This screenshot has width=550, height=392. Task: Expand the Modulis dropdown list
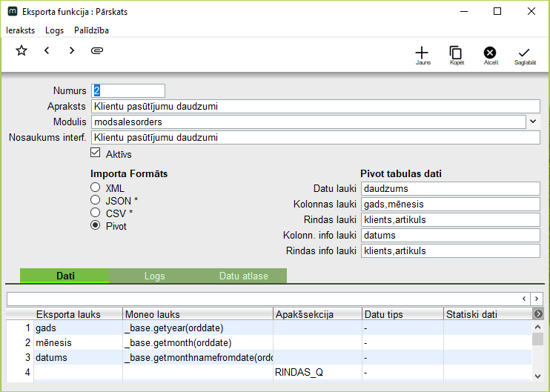533,122
